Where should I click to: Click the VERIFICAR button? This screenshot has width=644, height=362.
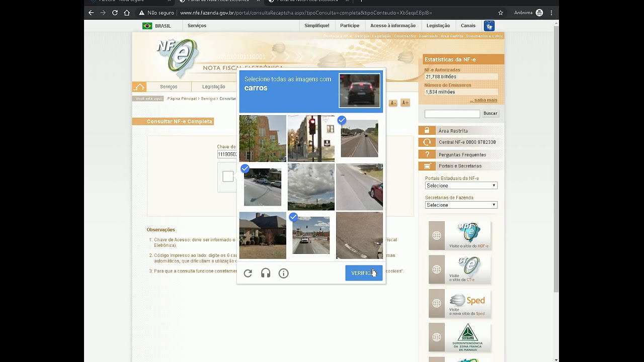coord(364,273)
